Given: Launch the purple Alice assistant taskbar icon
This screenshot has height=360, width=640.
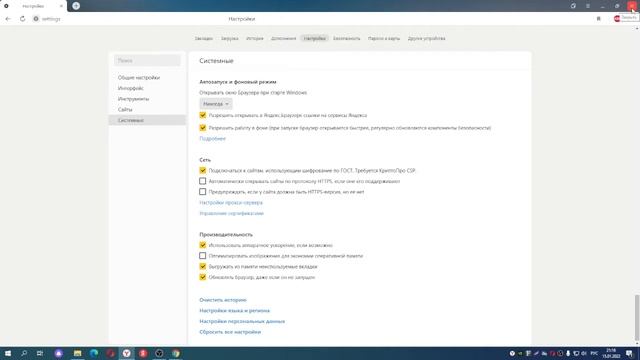Looking at the screenshot, I should 59,353.
